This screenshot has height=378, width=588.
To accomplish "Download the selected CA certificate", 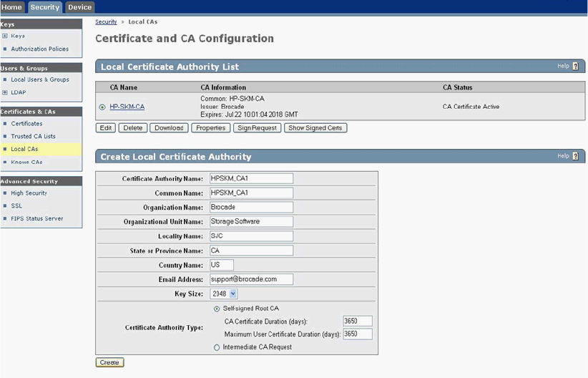I will tap(169, 128).
